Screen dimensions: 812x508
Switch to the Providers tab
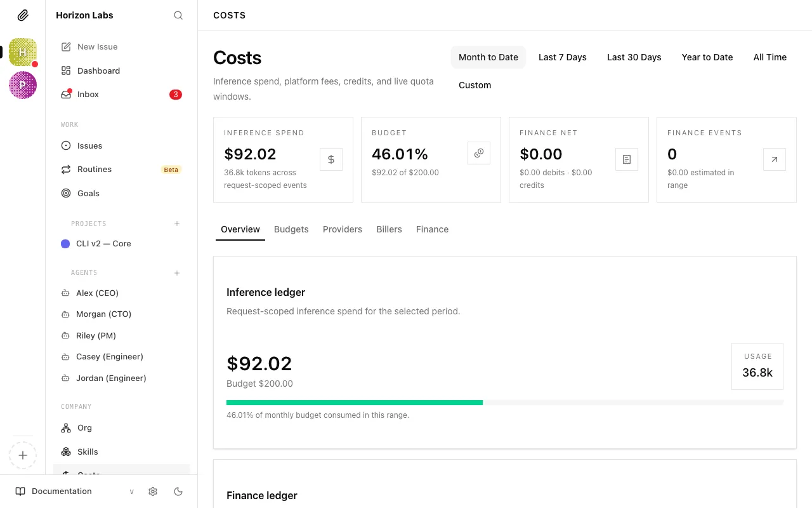[343, 229]
